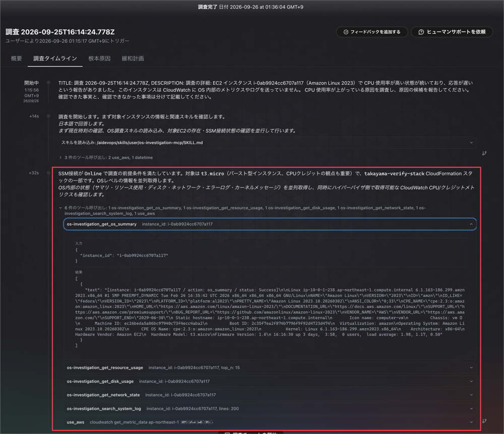Click the help icon in the human support button
Image resolution: width=504 pixels, height=434 pixels.
[x=421, y=32]
